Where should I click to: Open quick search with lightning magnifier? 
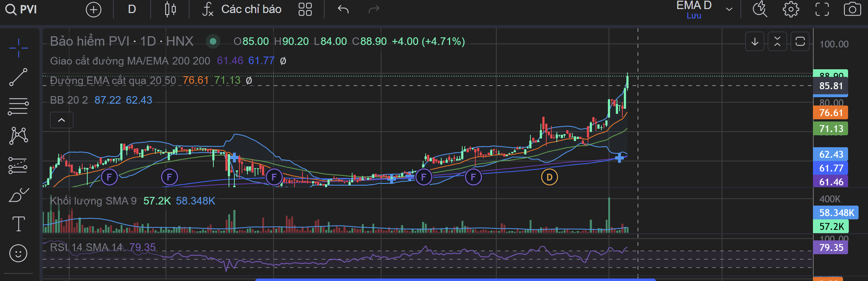[760, 9]
